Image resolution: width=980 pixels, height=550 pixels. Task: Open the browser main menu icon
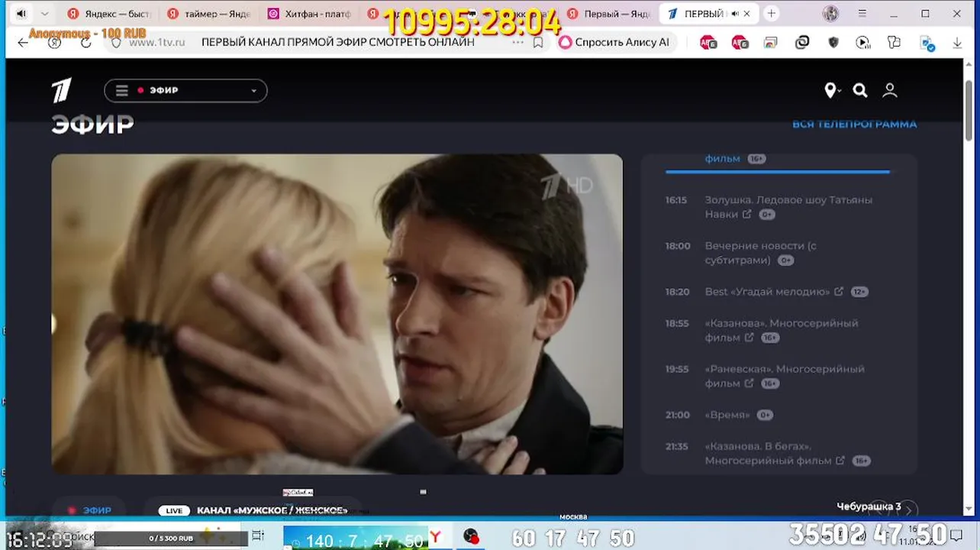(862, 14)
